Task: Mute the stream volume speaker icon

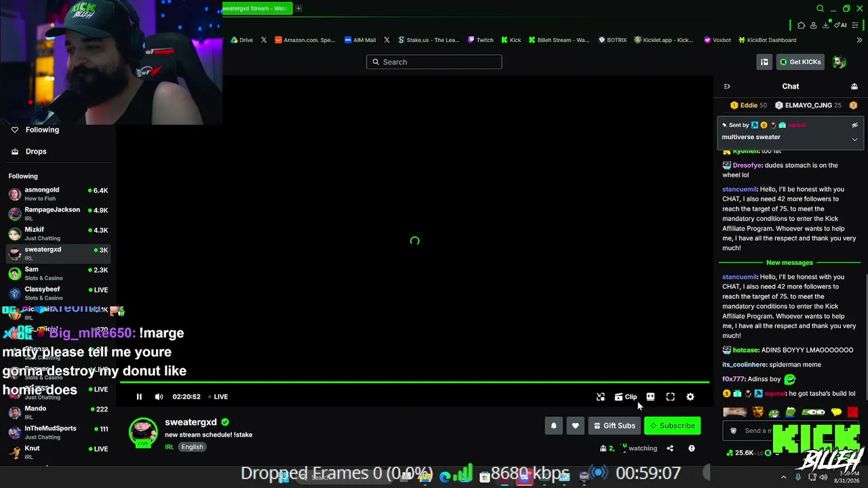Action: click(159, 396)
